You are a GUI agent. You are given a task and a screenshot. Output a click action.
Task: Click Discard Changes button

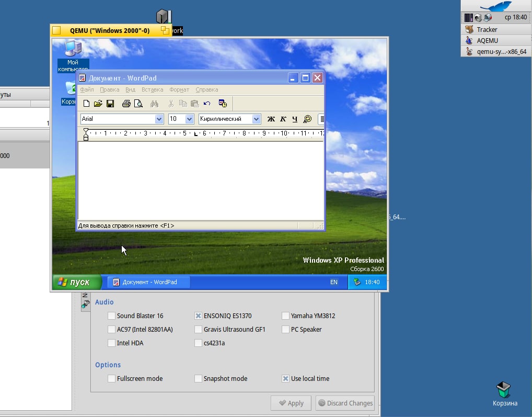[x=345, y=403]
